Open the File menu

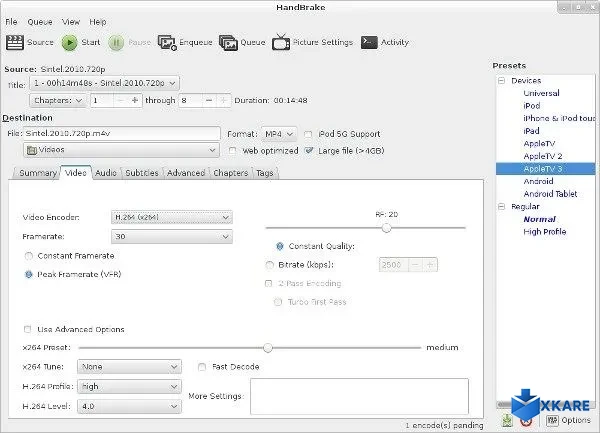[11, 22]
